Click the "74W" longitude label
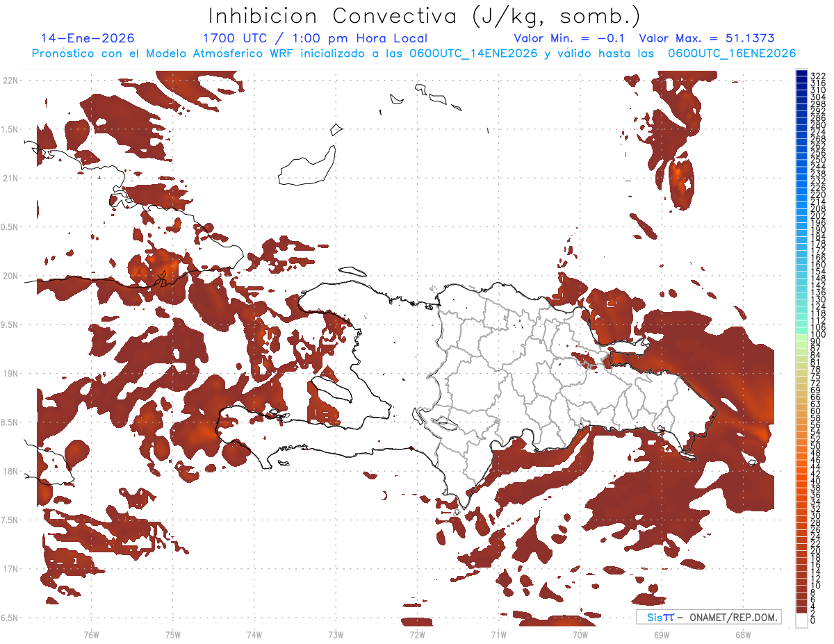The height and width of the screenshot is (644, 834). (254, 634)
